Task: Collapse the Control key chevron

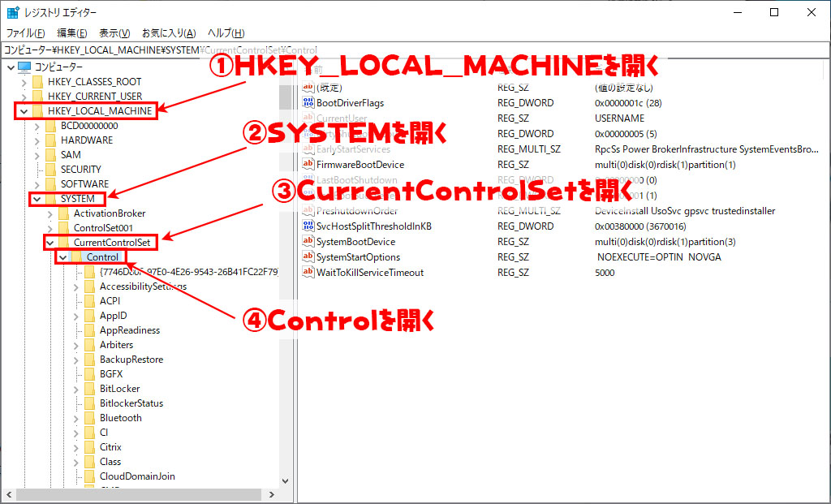Action: (x=63, y=257)
